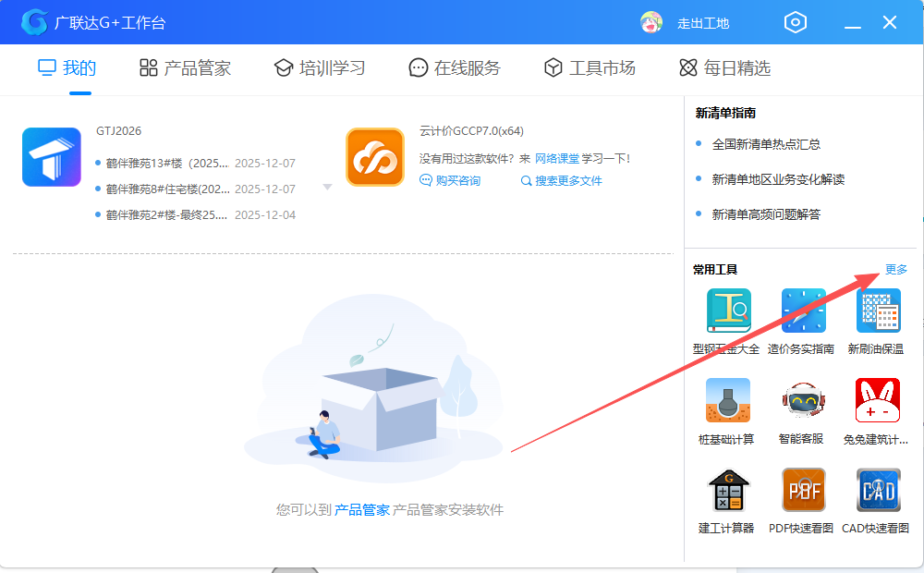Select the 造价务实指南 tool icon
924x573 pixels.
tap(803, 310)
